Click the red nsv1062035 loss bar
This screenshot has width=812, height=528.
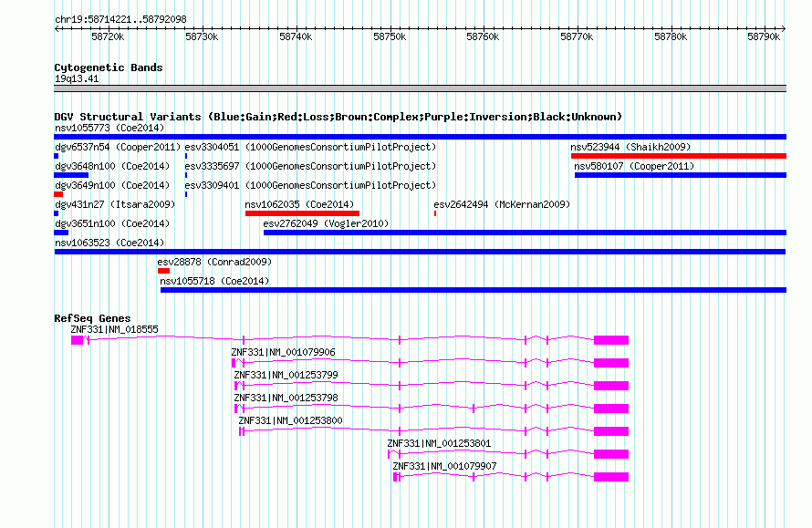302,213
